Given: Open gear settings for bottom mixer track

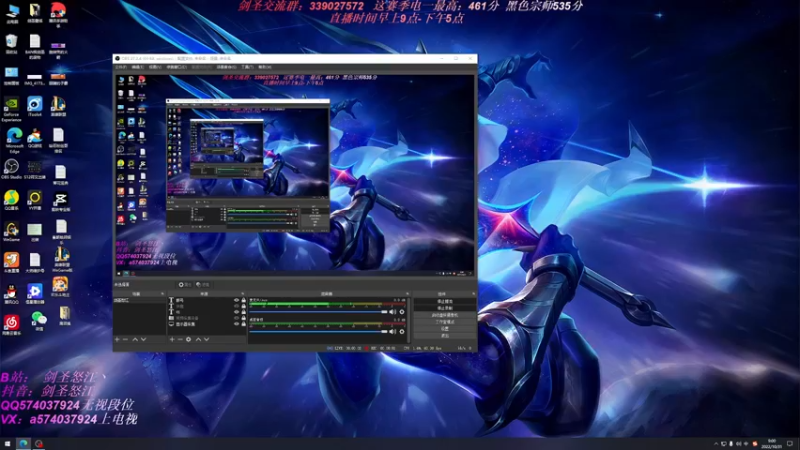Looking at the screenshot, I should tap(402, 332).
